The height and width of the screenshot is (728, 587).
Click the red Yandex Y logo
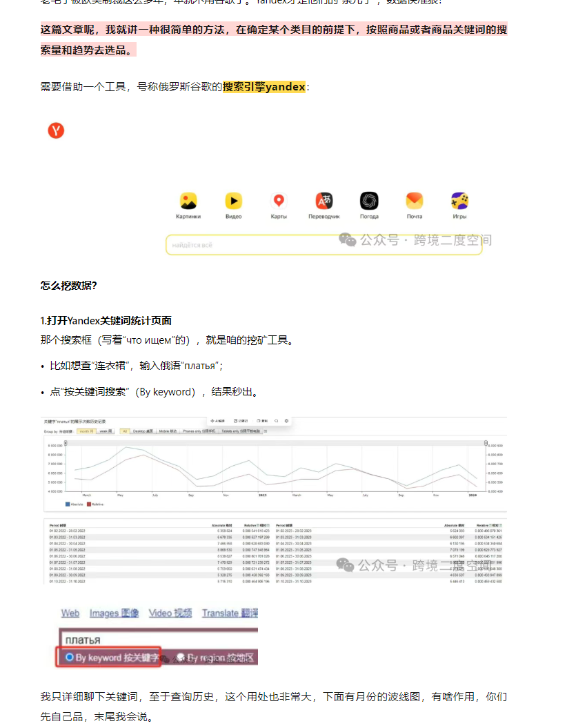pyautogui.click(x=56, y=130)
